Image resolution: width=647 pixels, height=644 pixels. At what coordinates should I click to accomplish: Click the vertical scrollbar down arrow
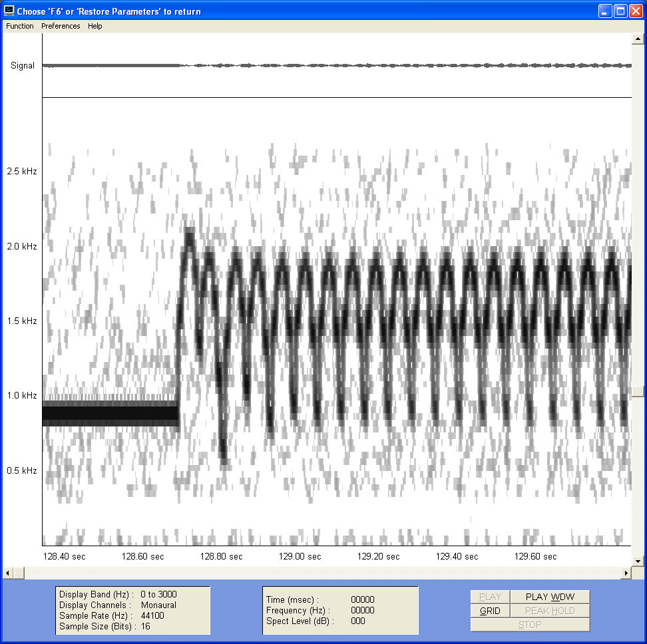tap(638, 561)
